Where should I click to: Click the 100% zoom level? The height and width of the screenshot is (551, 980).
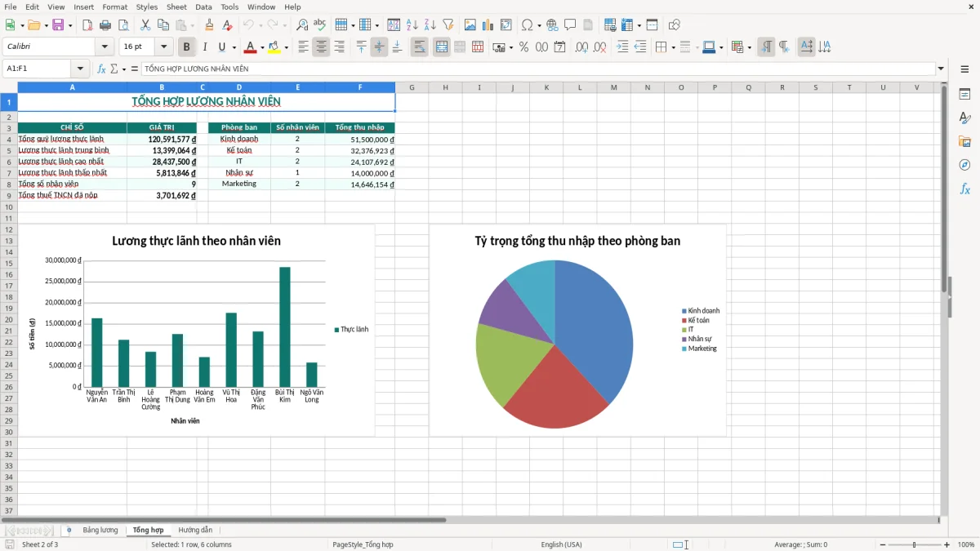(966, 544)
